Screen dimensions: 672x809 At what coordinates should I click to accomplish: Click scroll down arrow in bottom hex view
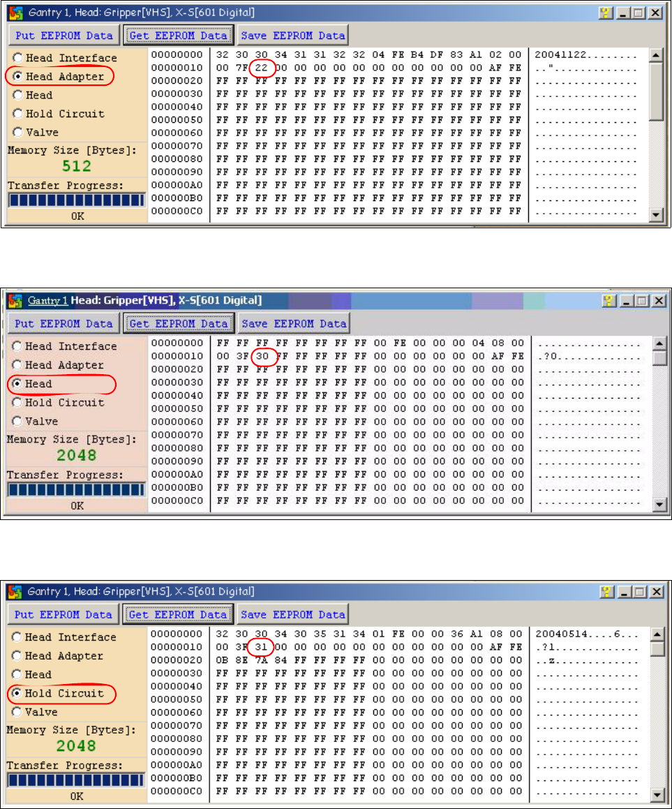tap(657, 794)
